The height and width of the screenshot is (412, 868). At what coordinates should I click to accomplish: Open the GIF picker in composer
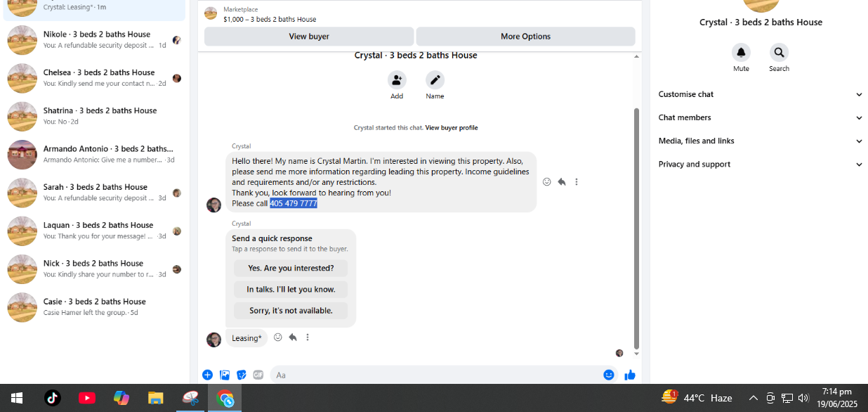click(258, 375)
